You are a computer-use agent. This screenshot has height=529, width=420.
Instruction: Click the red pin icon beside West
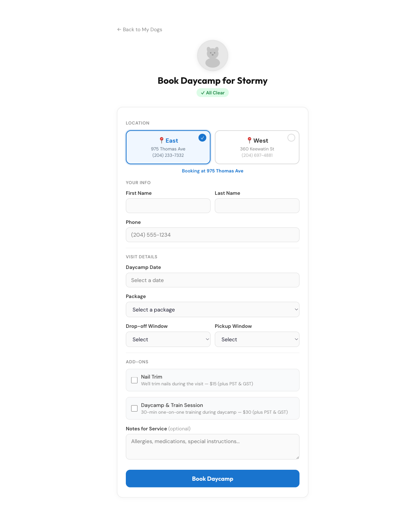pyautogui.click(x=250, y=140)
